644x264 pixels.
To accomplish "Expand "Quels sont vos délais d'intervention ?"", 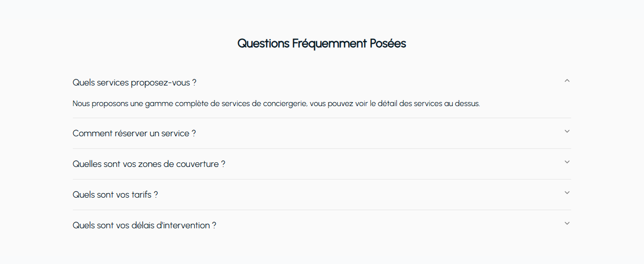I will [x=144, y=225].
